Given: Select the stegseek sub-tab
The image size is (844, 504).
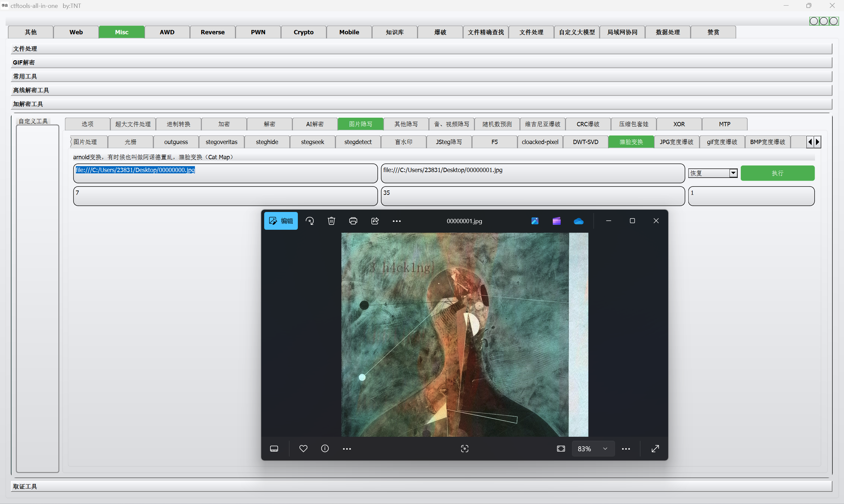Looking at the screenshot, I should click(x=313, y=142).
